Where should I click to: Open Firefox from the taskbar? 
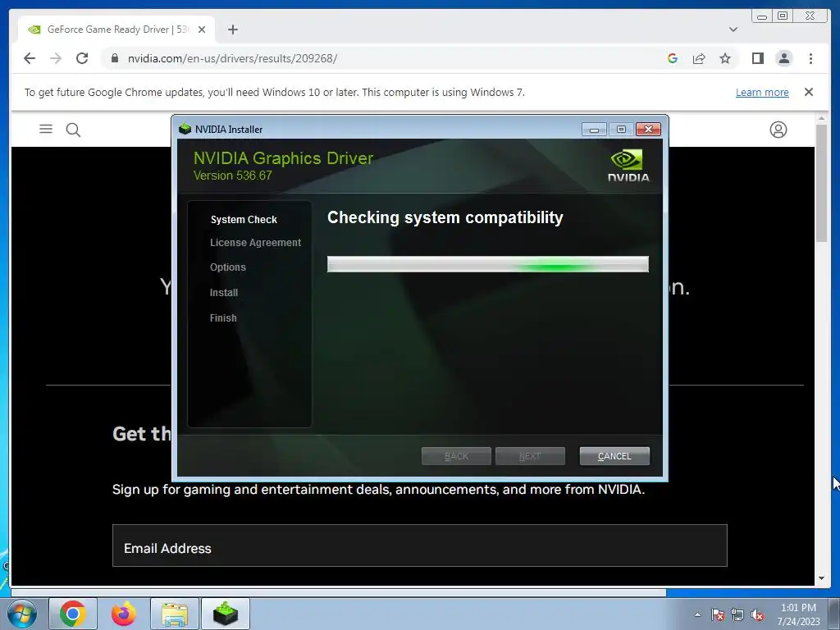click(123, 614)
